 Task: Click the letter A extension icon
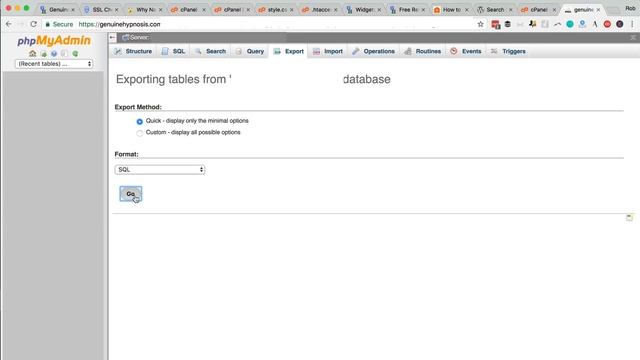click(x=595, y=24)
